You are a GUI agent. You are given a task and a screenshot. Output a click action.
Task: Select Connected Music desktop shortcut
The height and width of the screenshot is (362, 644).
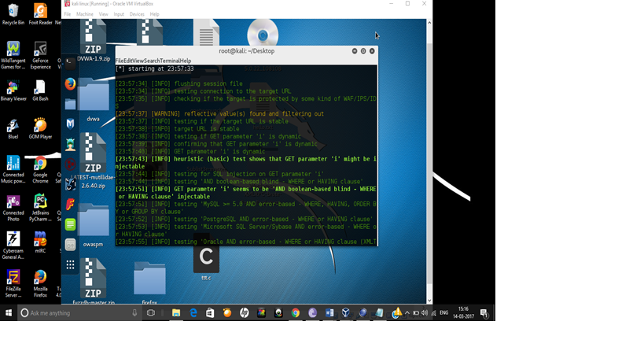[x=13, y=169]
